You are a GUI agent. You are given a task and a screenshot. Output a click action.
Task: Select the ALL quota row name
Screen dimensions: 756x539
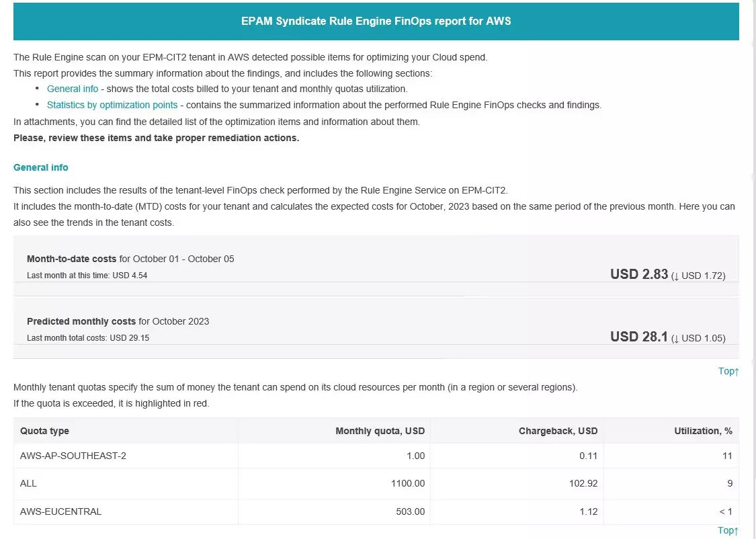pos(28,484)
